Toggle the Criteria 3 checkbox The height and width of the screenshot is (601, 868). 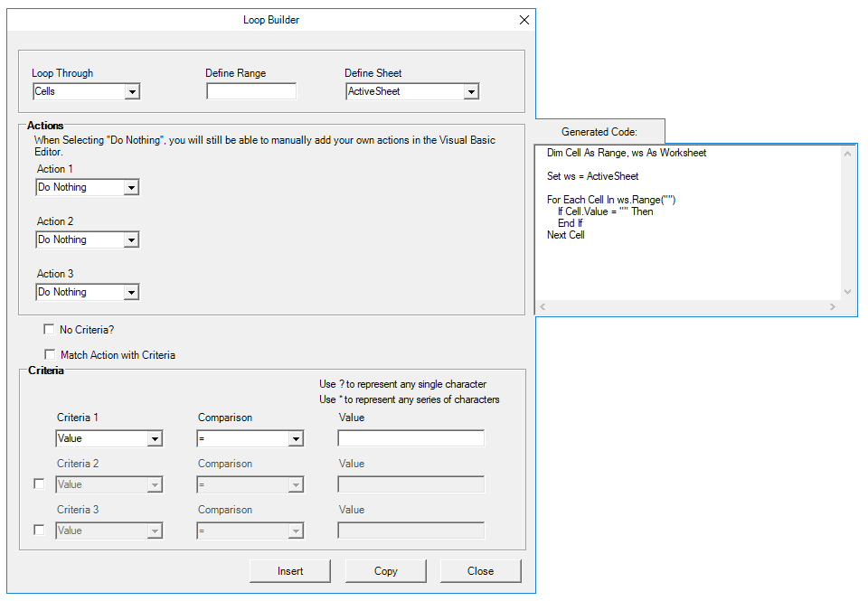[x=39, y=530]
